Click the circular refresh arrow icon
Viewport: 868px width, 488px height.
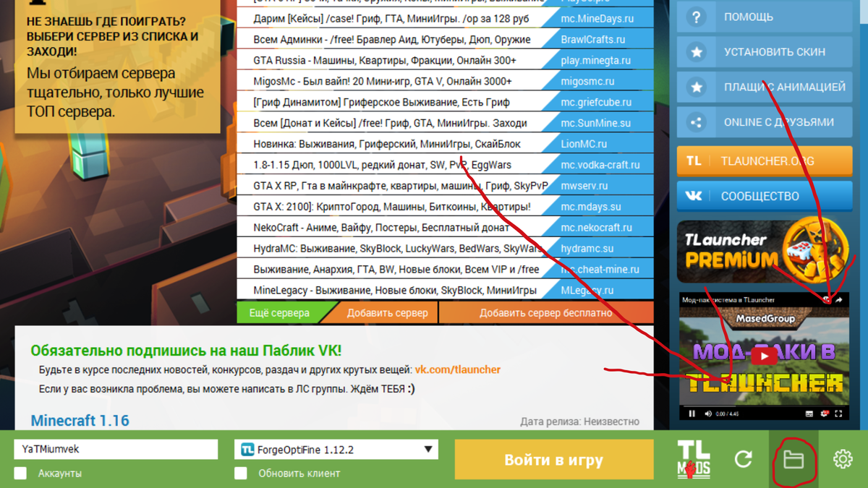tap(744, 459)
